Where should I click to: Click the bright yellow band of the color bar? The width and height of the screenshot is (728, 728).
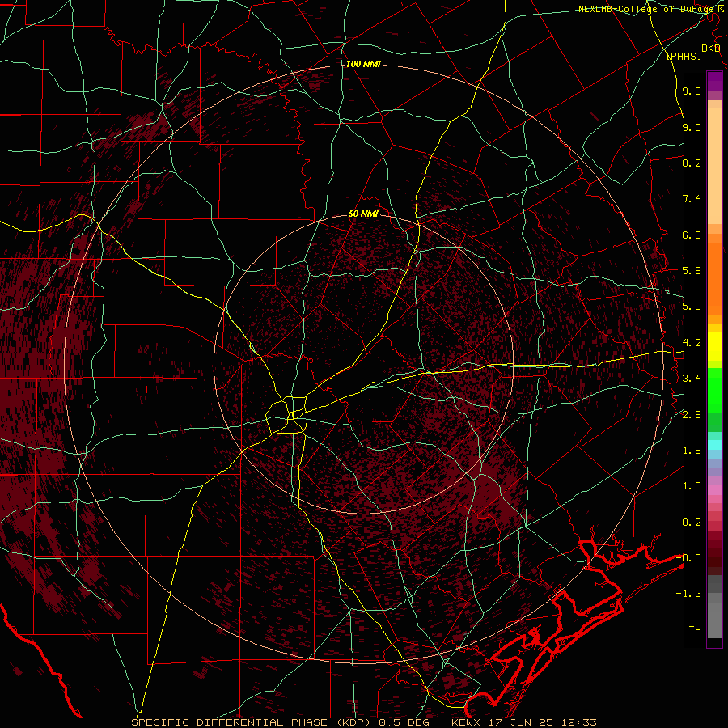[714, 346]
